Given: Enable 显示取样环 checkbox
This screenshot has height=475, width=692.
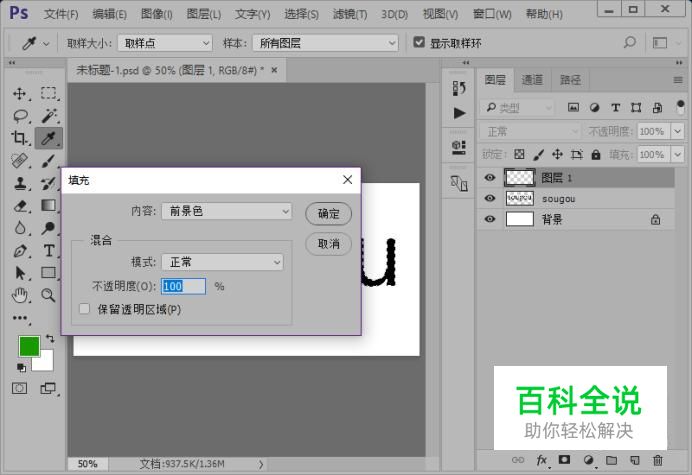Looking at the screenshot, I should pos(419,42).
